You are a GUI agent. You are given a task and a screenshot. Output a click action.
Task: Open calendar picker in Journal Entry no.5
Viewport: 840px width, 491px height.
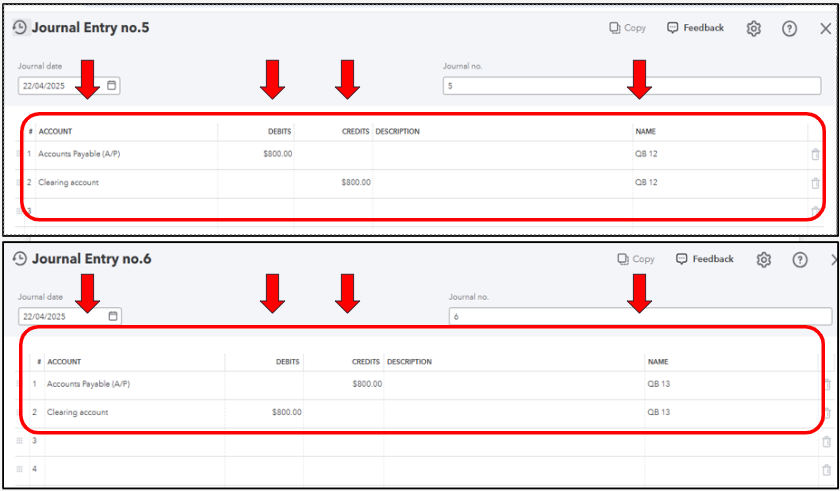click(111, 85)
